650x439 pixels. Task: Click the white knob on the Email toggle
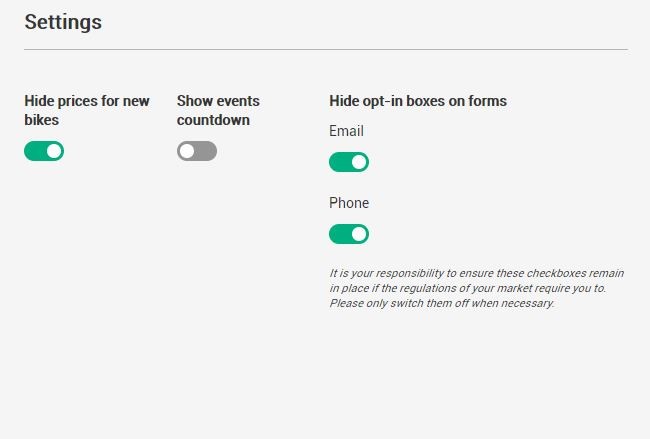point(358,162)
